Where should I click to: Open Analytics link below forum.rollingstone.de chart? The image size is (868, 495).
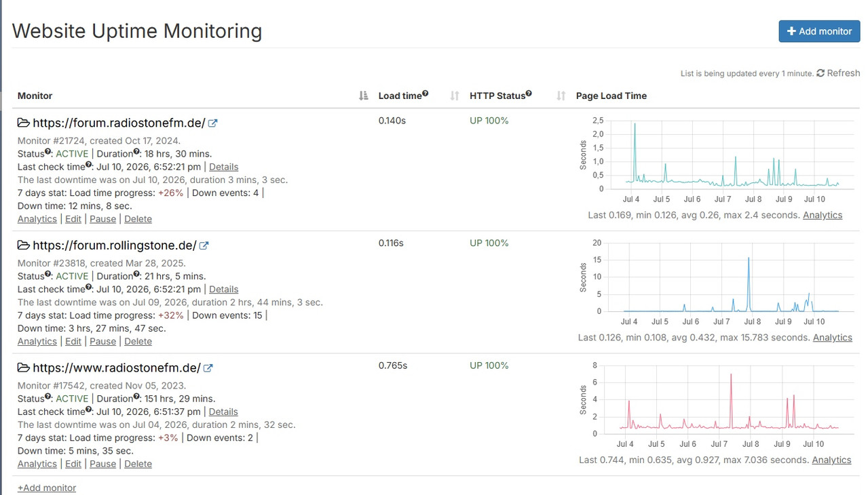pyautogui.click(x=833, y=337)
